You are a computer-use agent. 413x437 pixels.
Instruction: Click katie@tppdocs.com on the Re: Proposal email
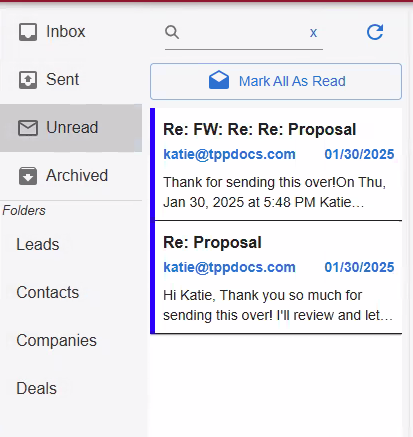pyautogui.click(x=229, y=267)
